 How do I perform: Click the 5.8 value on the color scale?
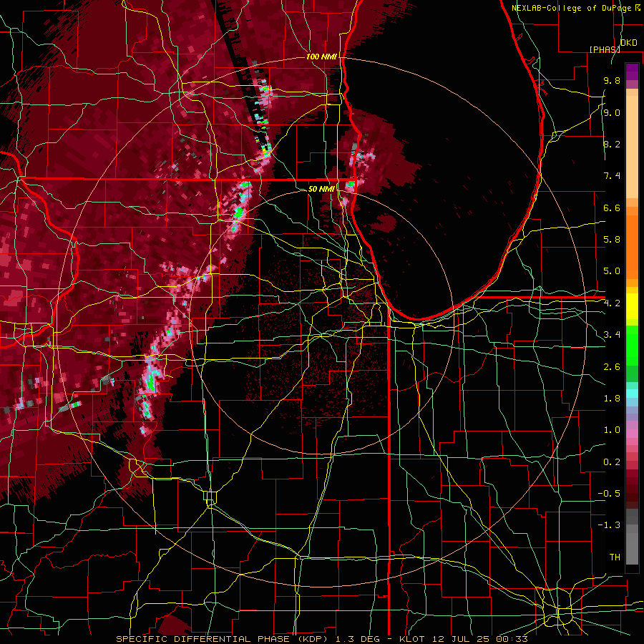click(x=612, y=240)
